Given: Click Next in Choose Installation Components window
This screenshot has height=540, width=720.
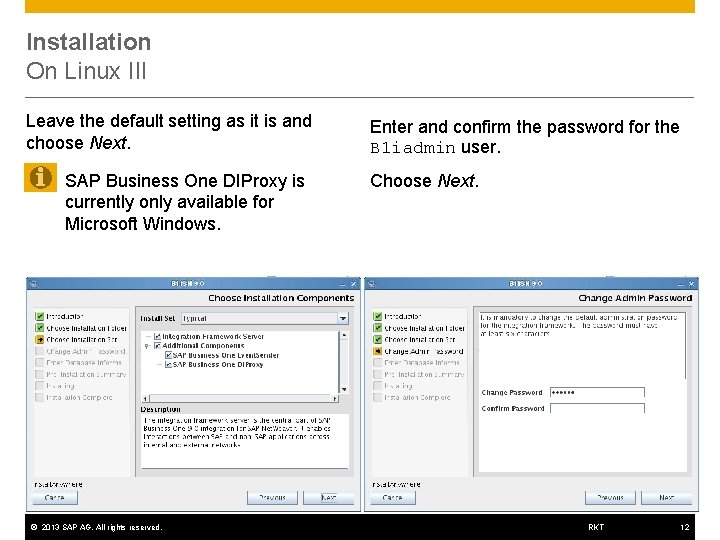Looking at the screenshot, I should 328,497.
